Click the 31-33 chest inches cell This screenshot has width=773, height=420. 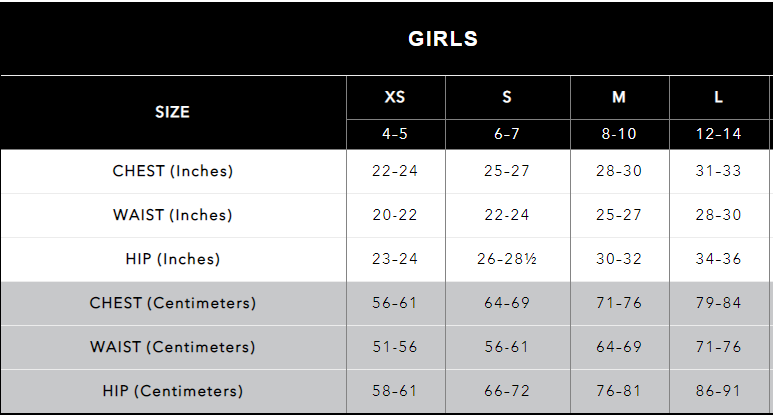pos(718,171)
